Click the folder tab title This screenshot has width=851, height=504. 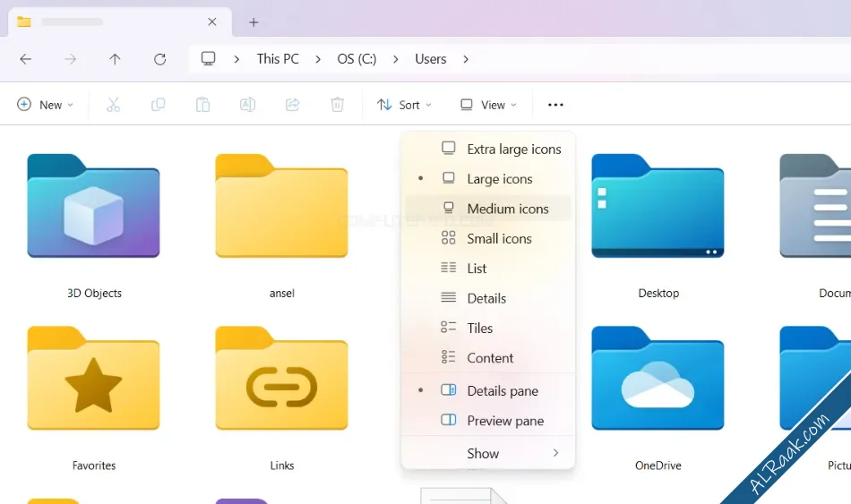73,22
